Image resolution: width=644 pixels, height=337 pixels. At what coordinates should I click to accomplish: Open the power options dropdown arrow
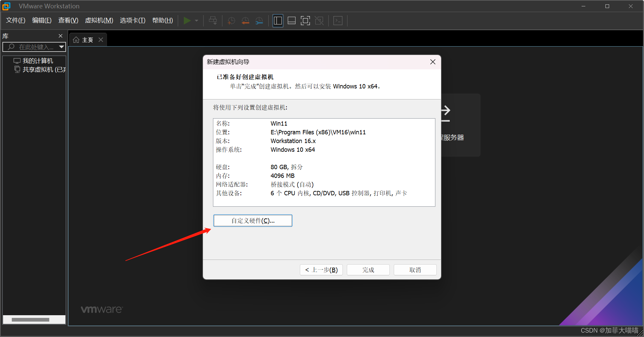click(x=197, y=21)
